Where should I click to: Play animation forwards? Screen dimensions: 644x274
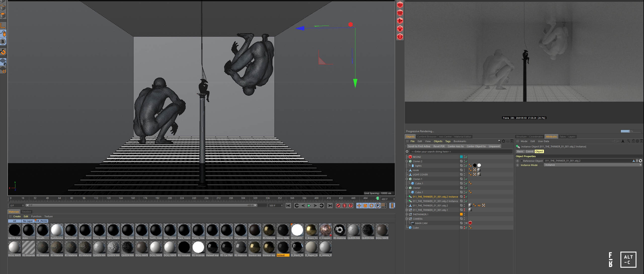309,206
